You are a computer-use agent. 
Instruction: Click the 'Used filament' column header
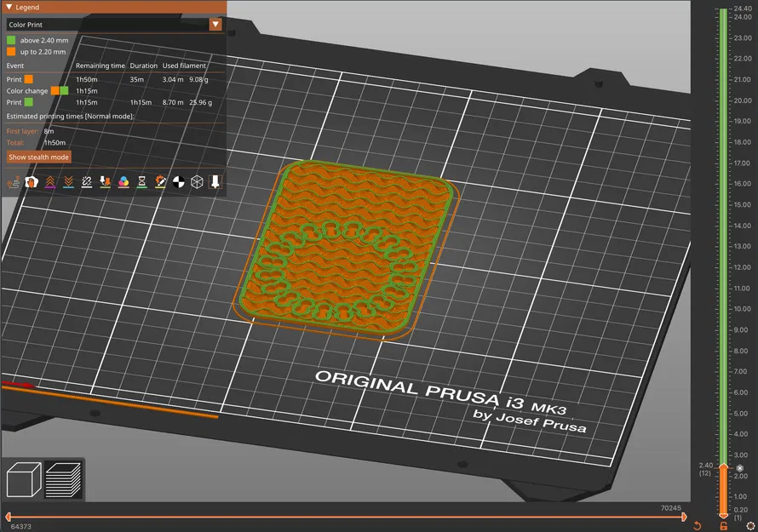[x=184, y=66]
